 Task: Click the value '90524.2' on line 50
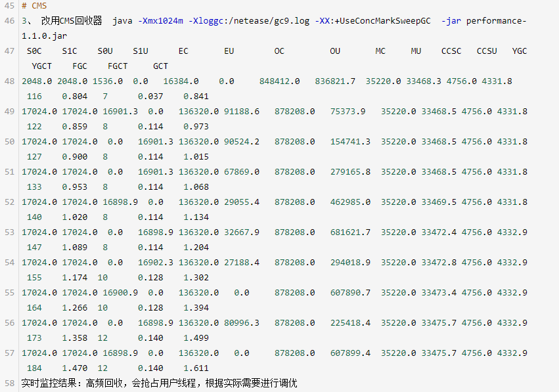pos(242,142)
